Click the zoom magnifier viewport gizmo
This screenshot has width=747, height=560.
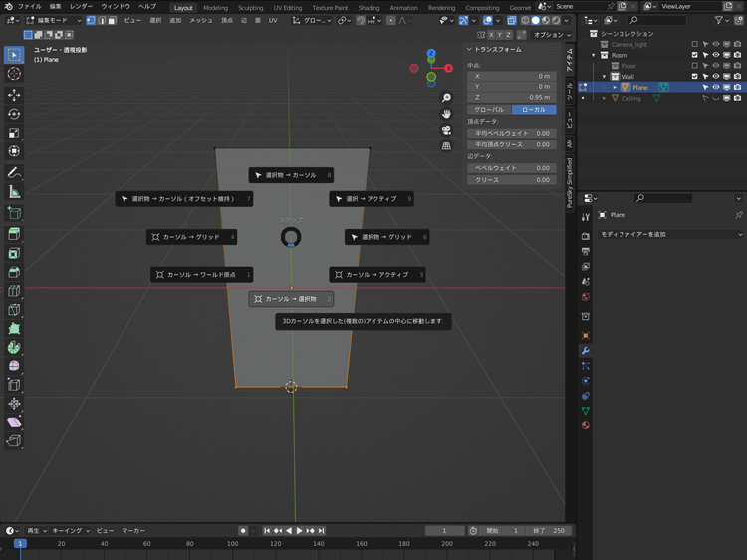(446, 98)
